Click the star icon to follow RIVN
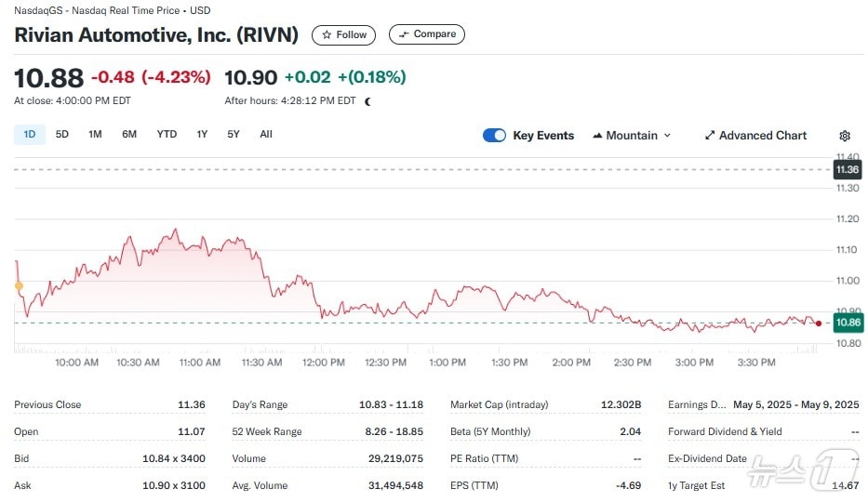The image size is (868, 502). click(x=327, y=34)
